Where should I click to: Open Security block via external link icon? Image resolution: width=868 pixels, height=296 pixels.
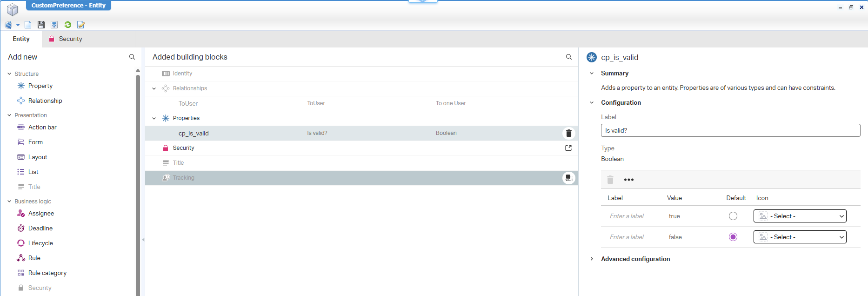click(x=568, y=148)
